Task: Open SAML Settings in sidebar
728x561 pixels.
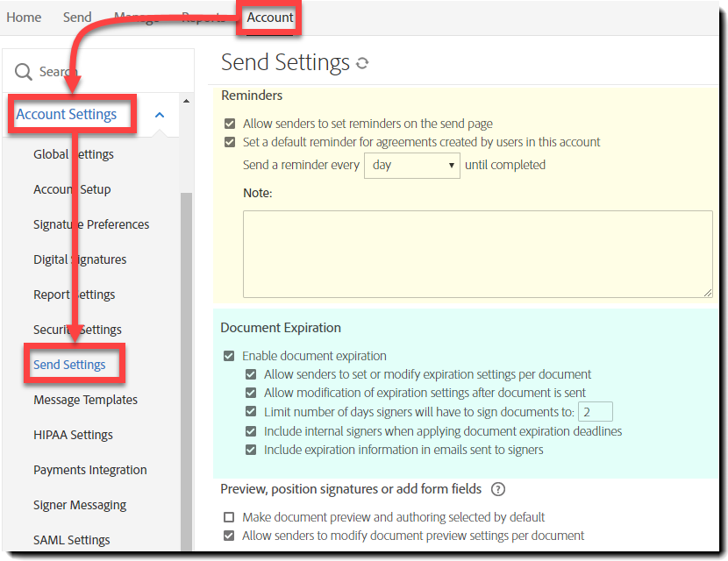Action: point(72,540)
